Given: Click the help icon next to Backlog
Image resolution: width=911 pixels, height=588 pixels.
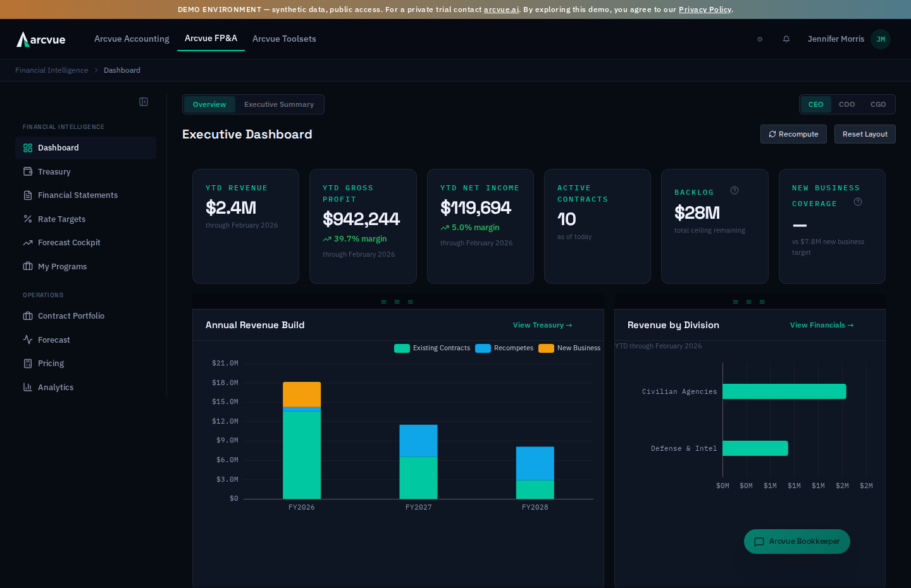Looking at the screenshot, I should [x=734, y=190].
